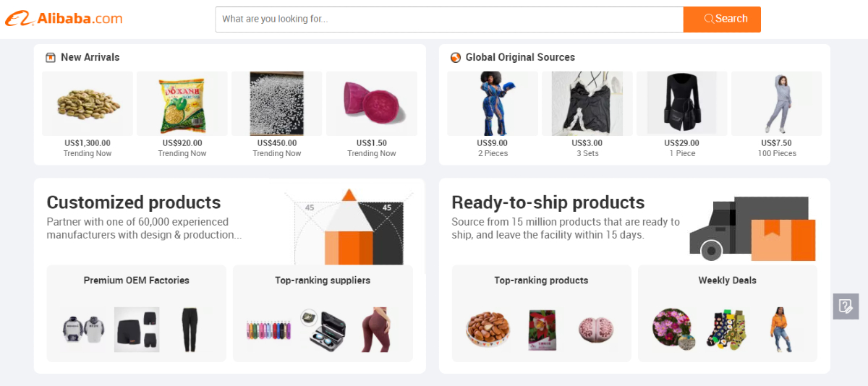Open the Premium OEM Factories card
The image size is (868, 386).
coord(137,313)
